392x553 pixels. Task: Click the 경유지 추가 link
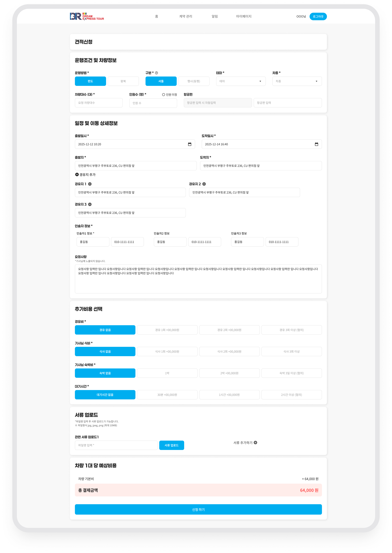click(85, 175)
